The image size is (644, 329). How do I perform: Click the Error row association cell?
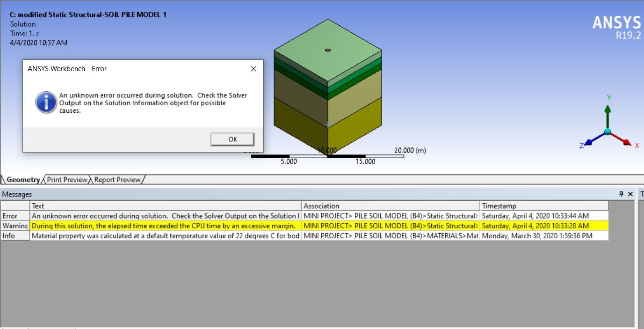(x=391, y=216)
